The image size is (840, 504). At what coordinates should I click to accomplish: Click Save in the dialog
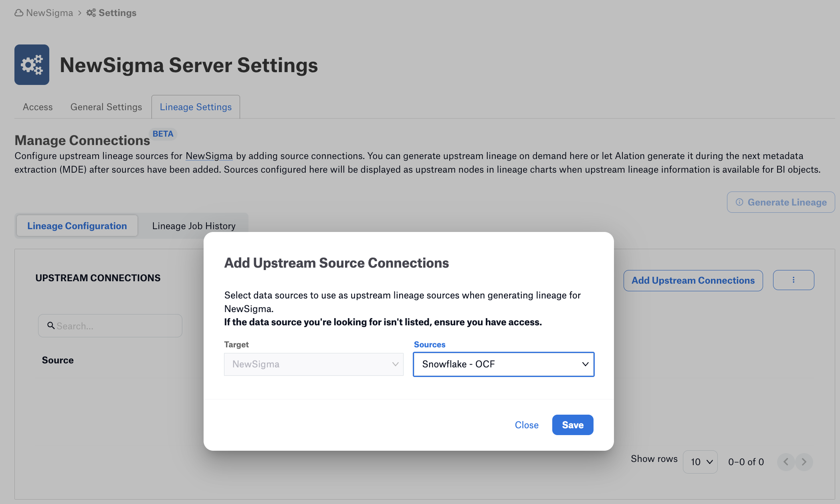(x=572, y=425)
